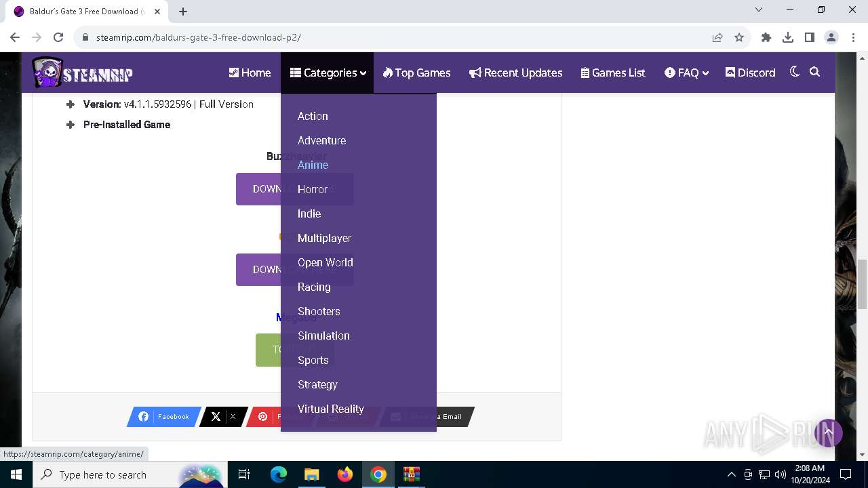Open WinRAR from taskbar
The width and height of the screenshot is (868, 488).
[412, 474]
